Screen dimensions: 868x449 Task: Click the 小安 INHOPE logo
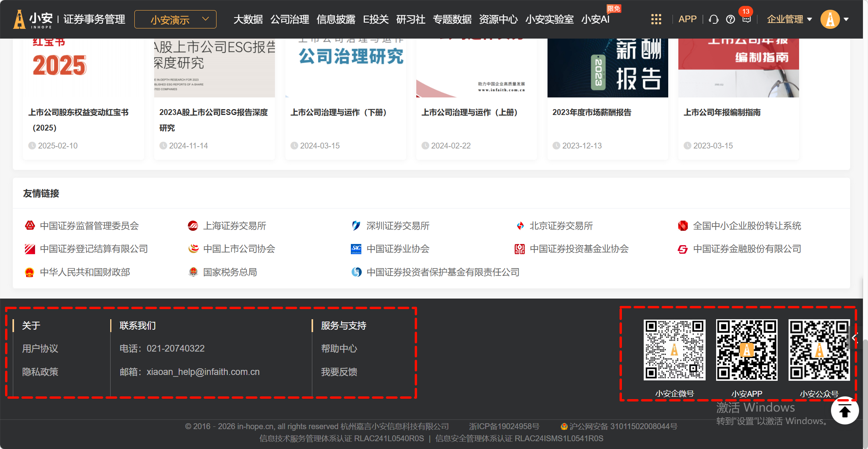(33, 19)
